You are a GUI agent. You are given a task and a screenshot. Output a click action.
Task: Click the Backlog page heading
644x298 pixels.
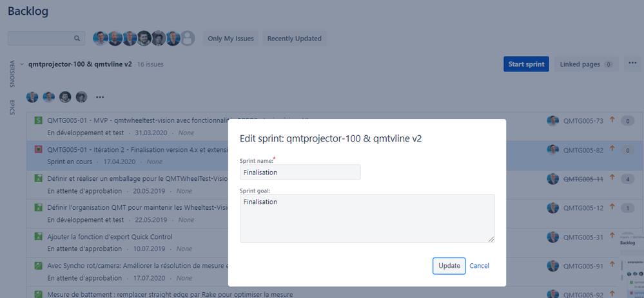pyautogui.click(x=28, y=11)
